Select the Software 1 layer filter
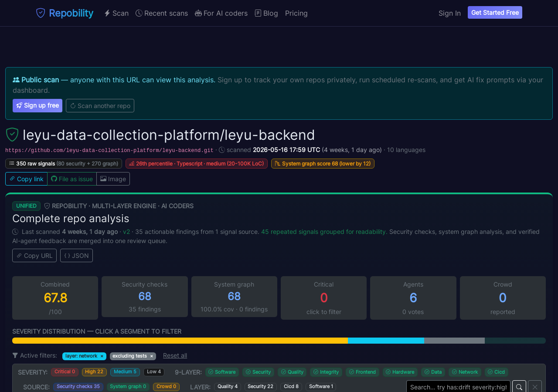 point(321,387)
